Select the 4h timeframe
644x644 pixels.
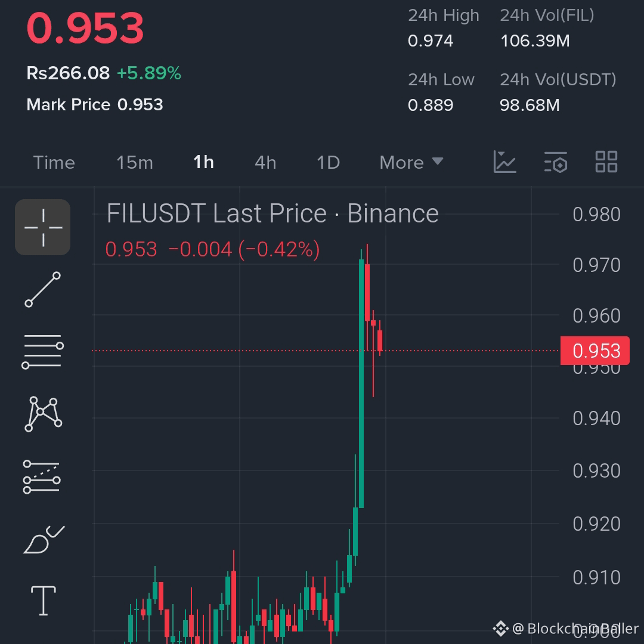tap(265, 162)
